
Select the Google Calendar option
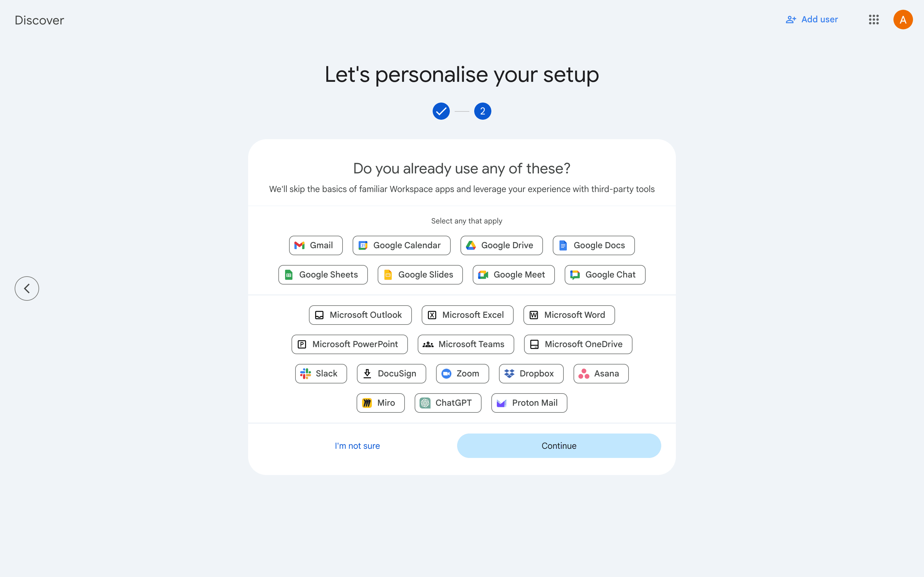(x=401, y=245)
